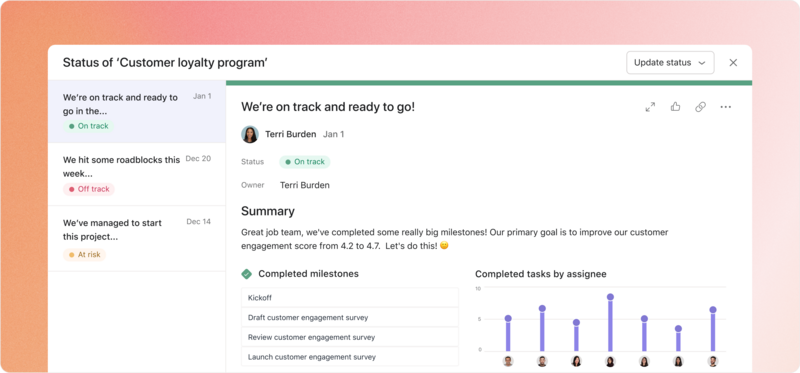This screenshot has height=373, width=800.
Task: Close the status dialog
Action: point(733,63)
